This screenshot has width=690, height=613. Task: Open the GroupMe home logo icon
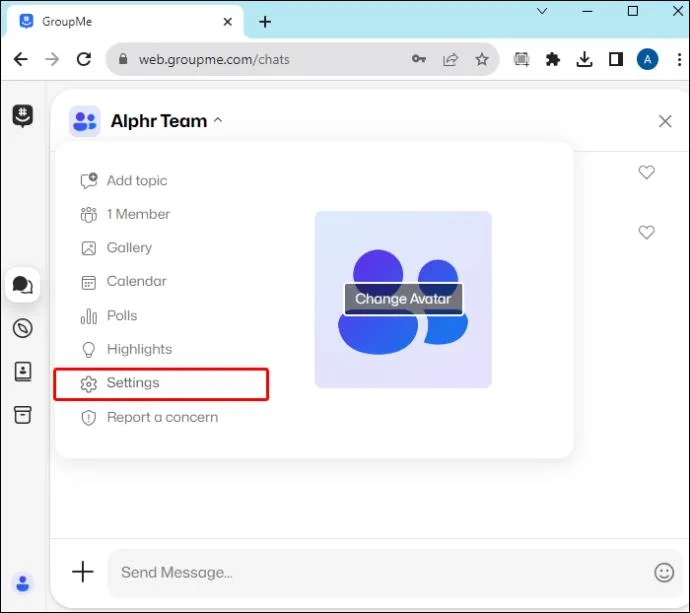[x=23, y=116]
